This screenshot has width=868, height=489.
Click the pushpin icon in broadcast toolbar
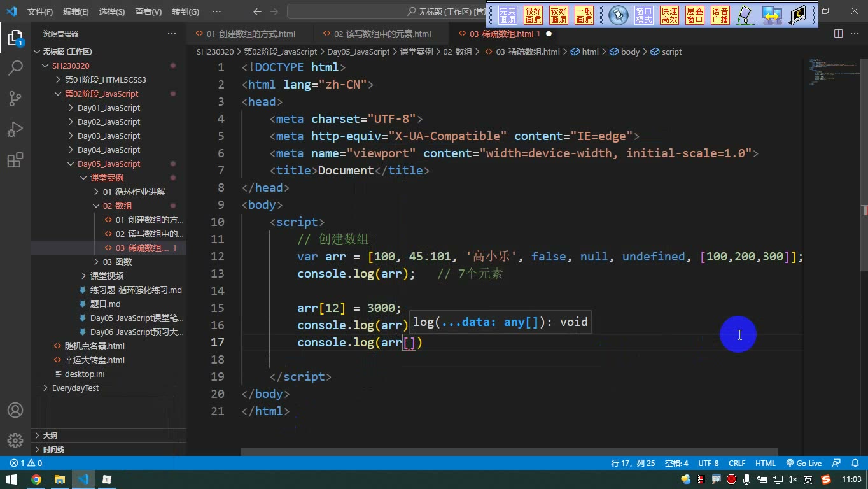click(x=619, y=15)
